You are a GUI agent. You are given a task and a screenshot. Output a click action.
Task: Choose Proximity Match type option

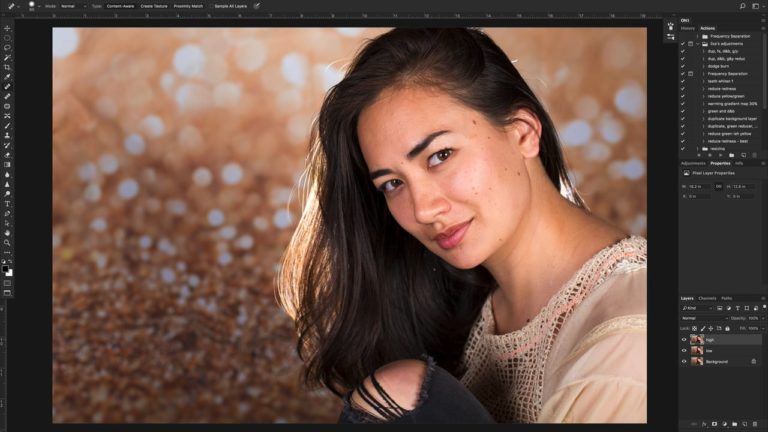[188, 6]
